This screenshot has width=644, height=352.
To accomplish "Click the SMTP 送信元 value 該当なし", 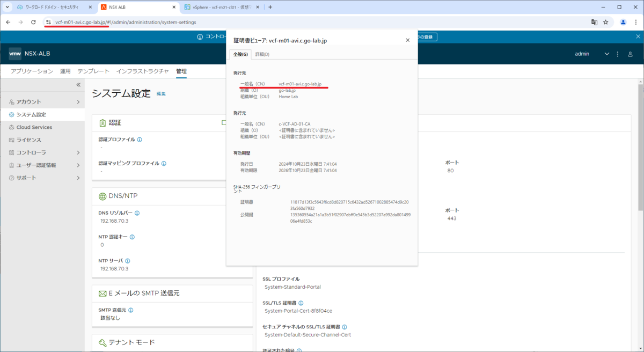I will coord(111,318).
